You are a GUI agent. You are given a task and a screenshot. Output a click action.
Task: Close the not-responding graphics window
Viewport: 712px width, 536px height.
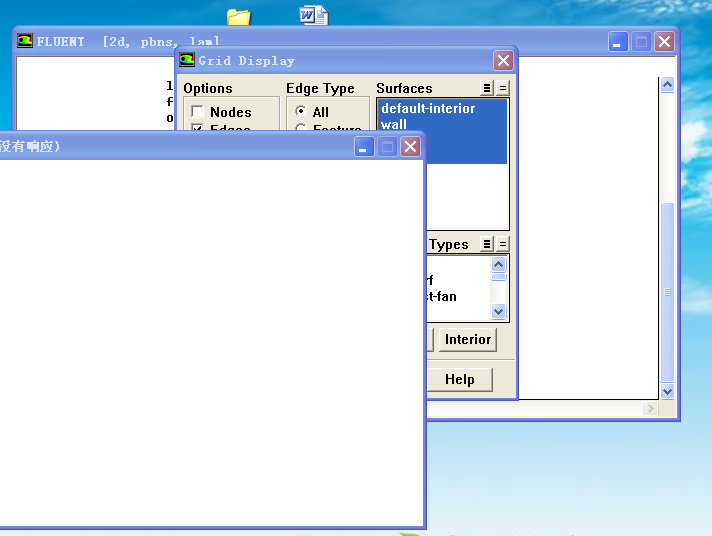[x=410, y=147]
